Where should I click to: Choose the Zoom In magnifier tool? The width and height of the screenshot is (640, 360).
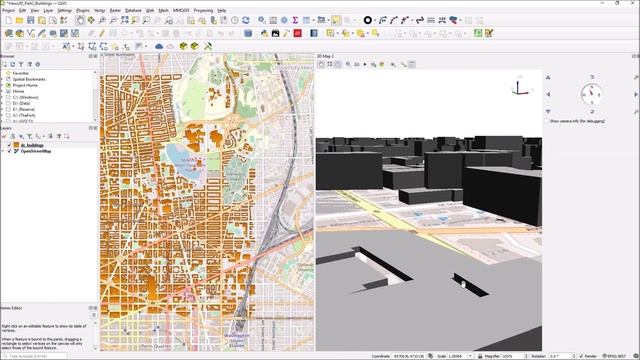[x=102, y=20]
